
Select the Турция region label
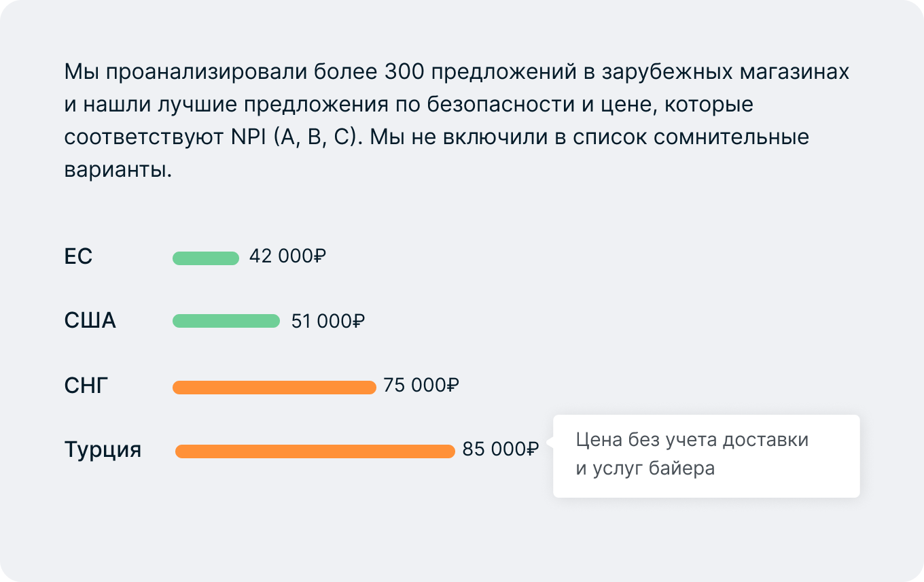click(103, 450)
